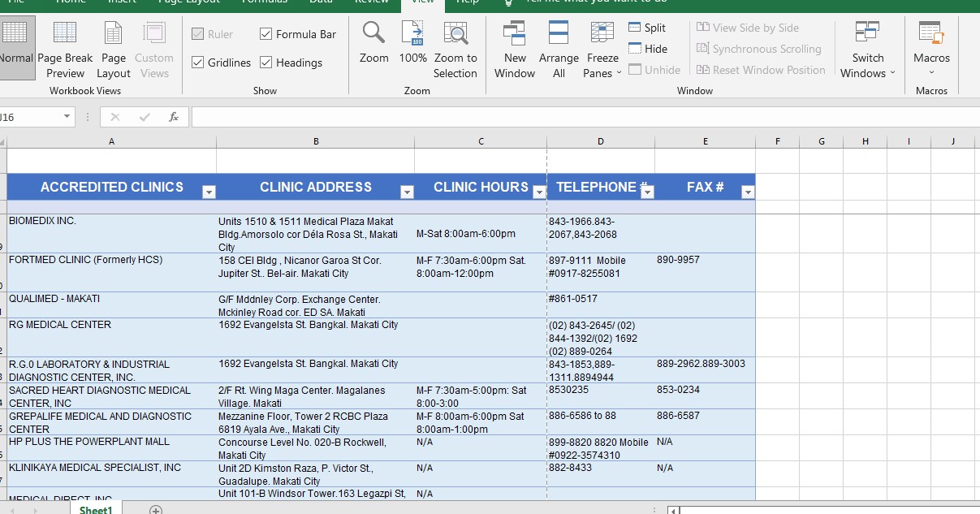Select the FORTMED CLINIC (Formerly HCS) cell
The height and width of the screenshot is (514, 980).
click(x=111, y=273)
